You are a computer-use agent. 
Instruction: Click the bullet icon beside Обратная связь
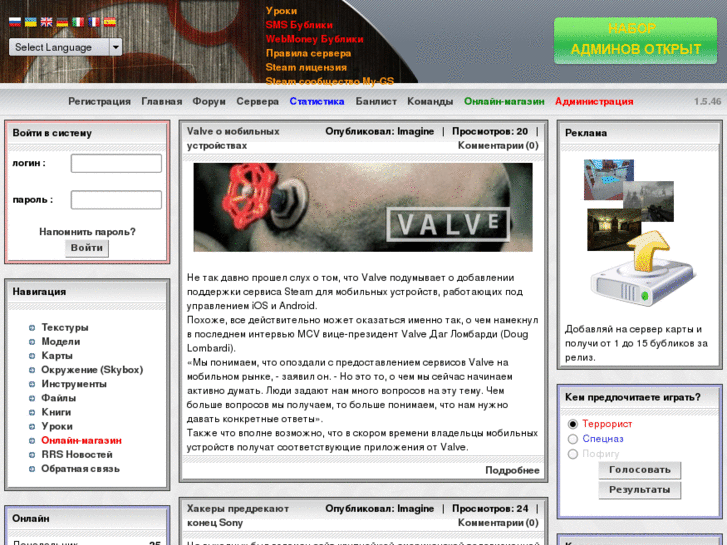point(32,469)
